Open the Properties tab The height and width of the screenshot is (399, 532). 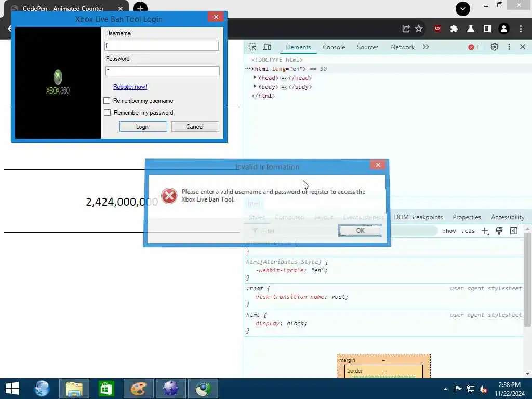tap(467, 217)
